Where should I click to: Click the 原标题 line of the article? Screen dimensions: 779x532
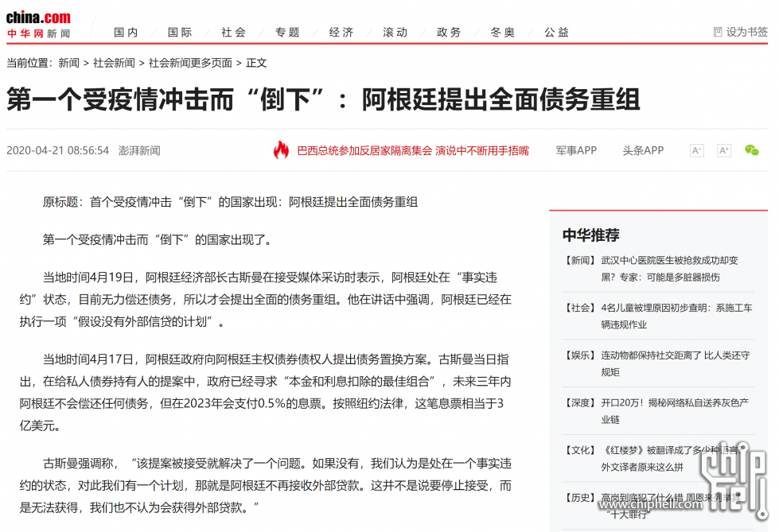point(230,202)
